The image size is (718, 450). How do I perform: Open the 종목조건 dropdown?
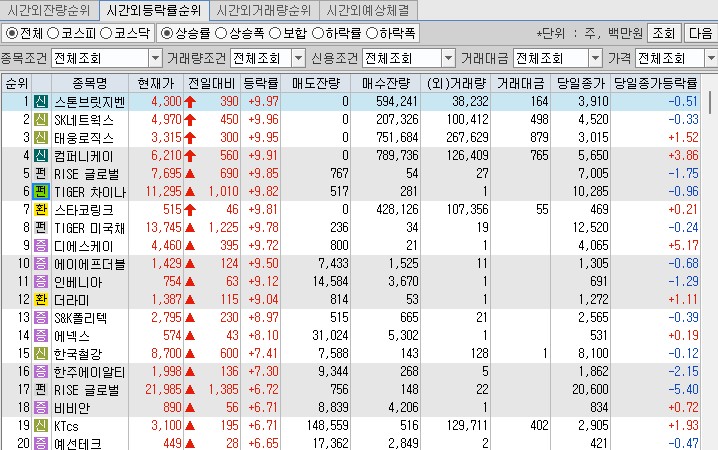(x=155, y=58)
